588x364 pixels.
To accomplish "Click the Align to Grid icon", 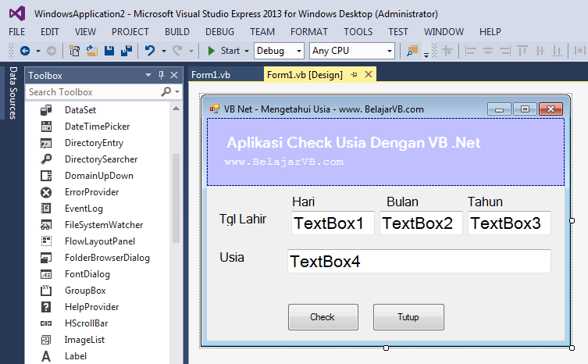I will point(447,51).
